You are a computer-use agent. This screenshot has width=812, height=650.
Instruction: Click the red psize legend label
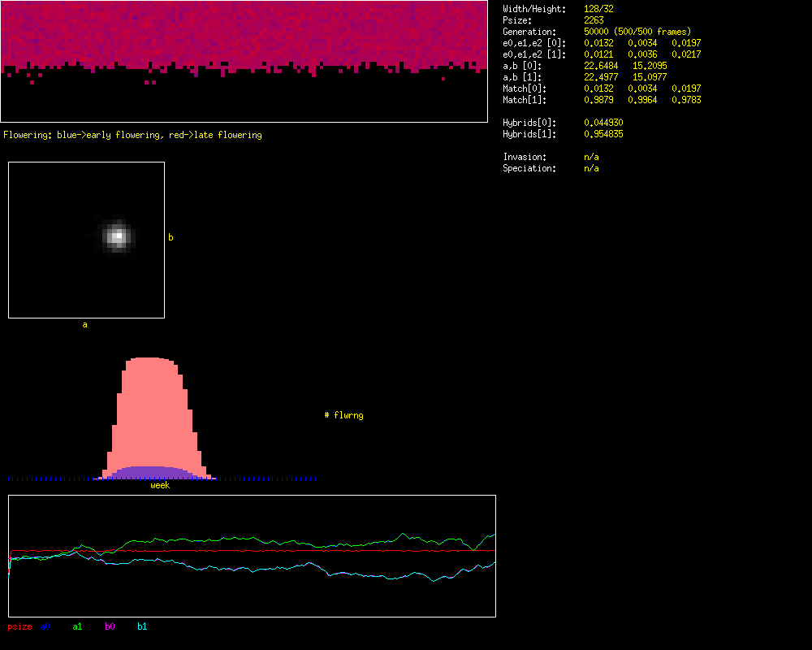(19, 627)
